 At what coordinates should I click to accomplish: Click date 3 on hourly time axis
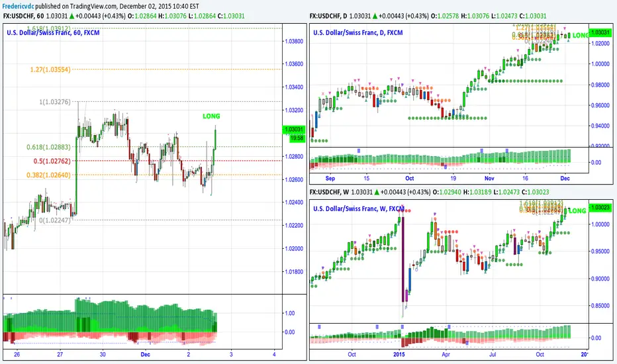pos(231,355)
